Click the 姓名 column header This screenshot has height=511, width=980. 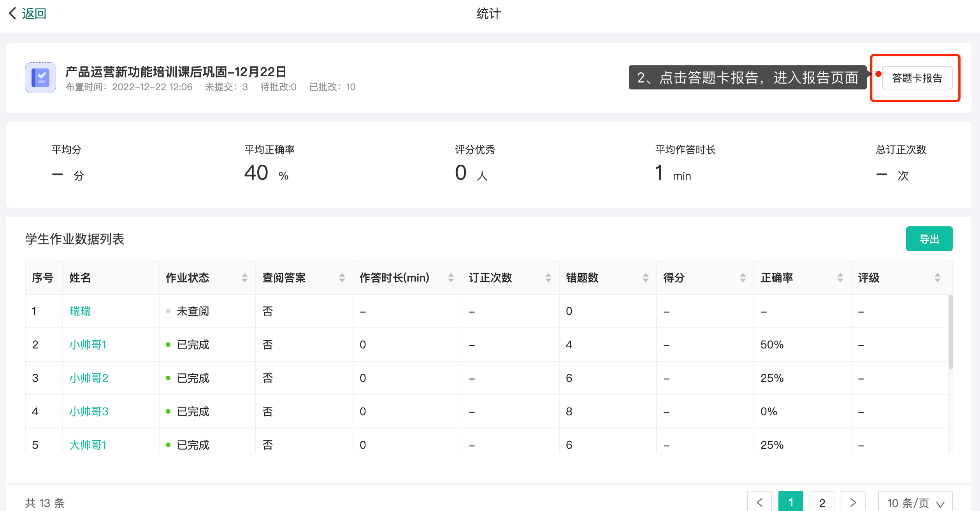[x=80, y=278]
